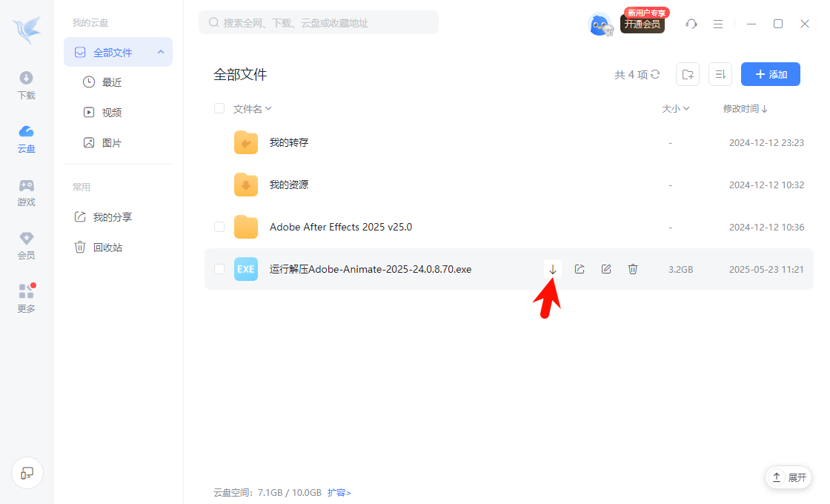Sort by 修改时间 column

tap(746, 108)
